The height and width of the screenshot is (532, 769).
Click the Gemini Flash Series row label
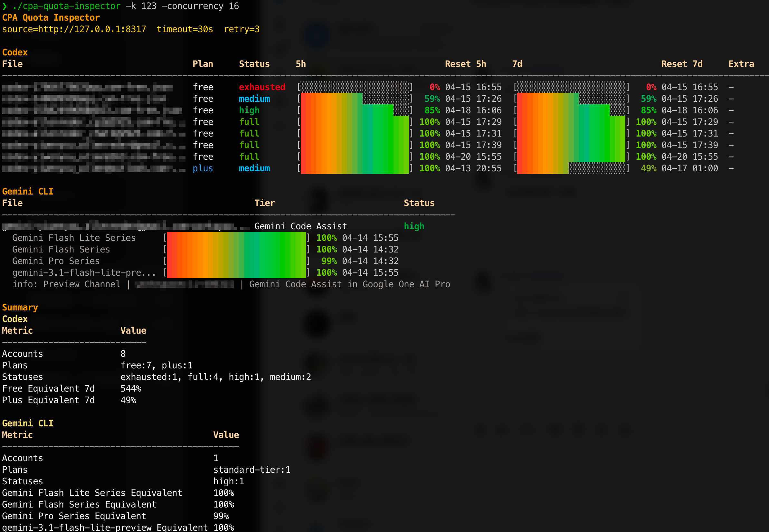click(x=61, y=249)
